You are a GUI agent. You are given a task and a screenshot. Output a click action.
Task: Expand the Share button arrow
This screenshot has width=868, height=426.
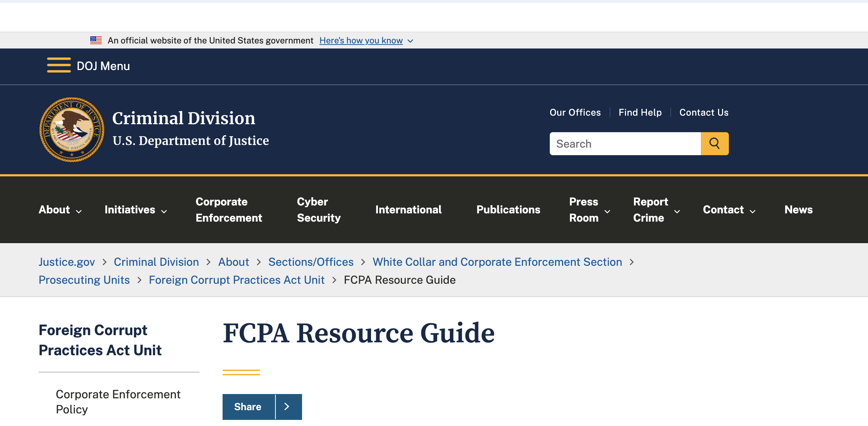[287, 407]
